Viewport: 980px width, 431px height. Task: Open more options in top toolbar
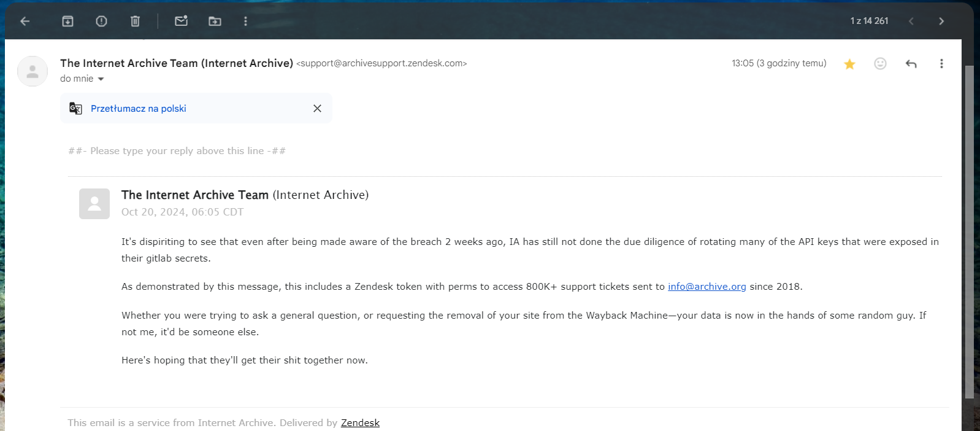click(x=245, y=21)
